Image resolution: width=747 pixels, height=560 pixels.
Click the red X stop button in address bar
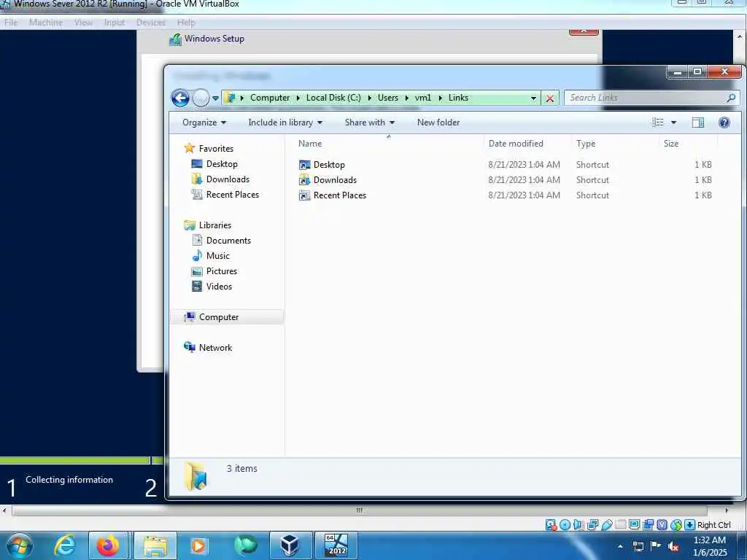[x=550, y=98]
